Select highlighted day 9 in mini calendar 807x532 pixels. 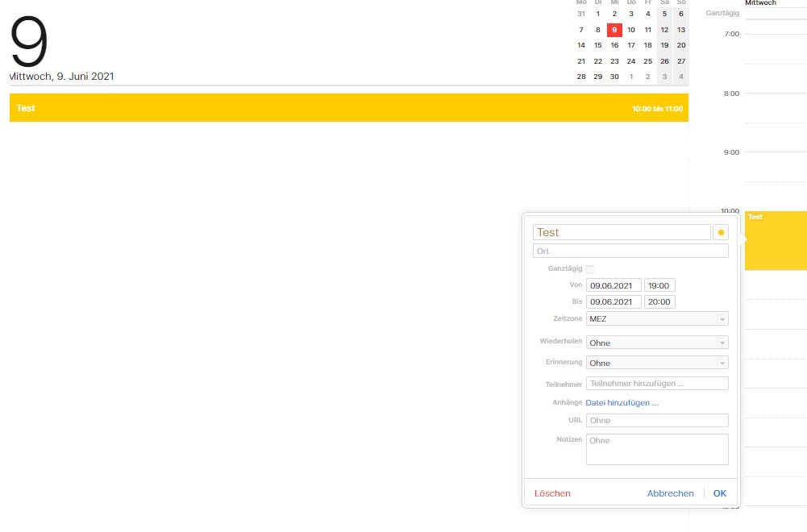[x=614, y=30]
